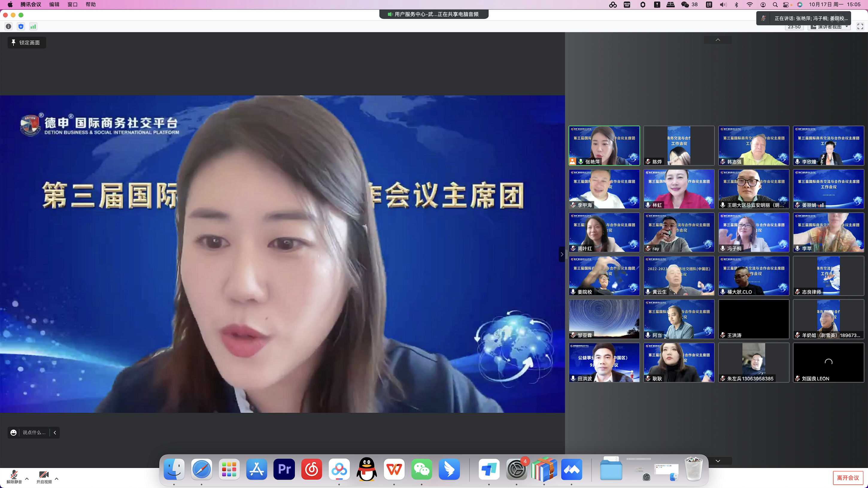Open Safari from the Dock
Image resolution: width=868 pixels, height=488 pixels.
(x=201, y=469)
